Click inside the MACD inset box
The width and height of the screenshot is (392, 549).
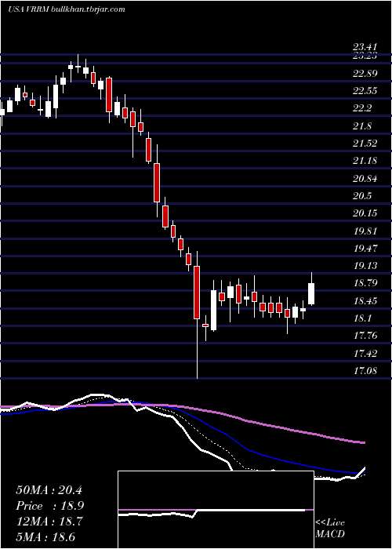[x=216, y=510]
